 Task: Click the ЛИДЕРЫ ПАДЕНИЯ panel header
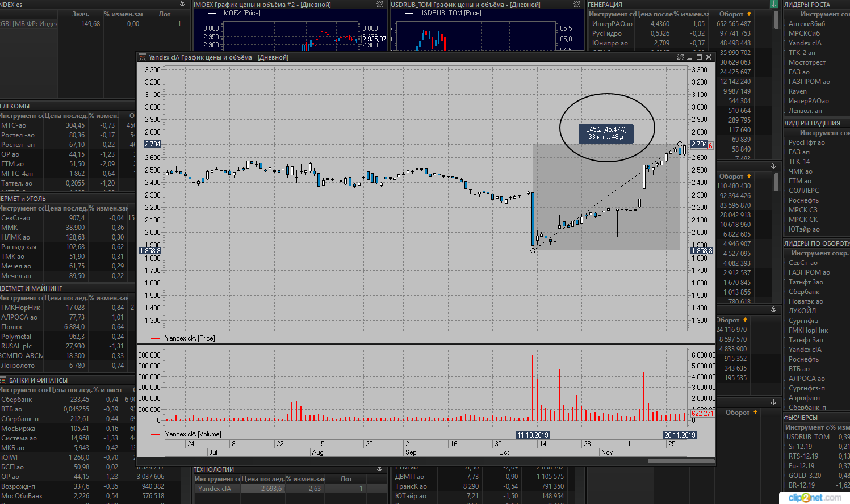(x=812, y=123)
